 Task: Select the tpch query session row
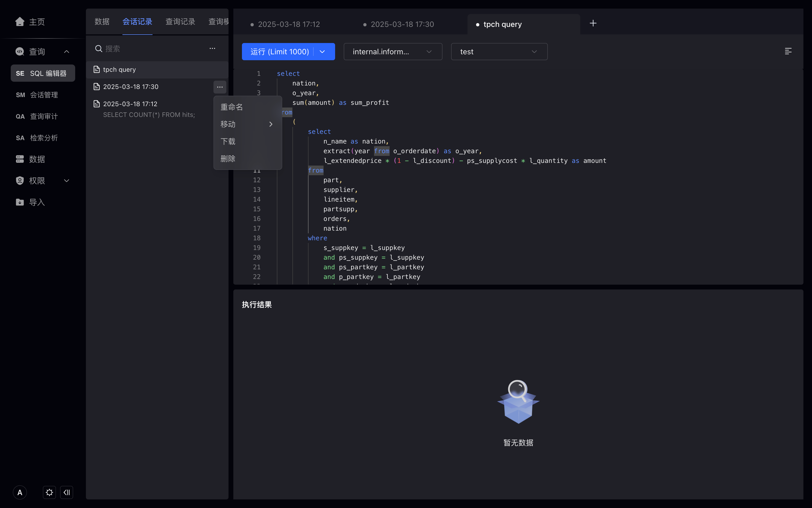click(157, 70)
